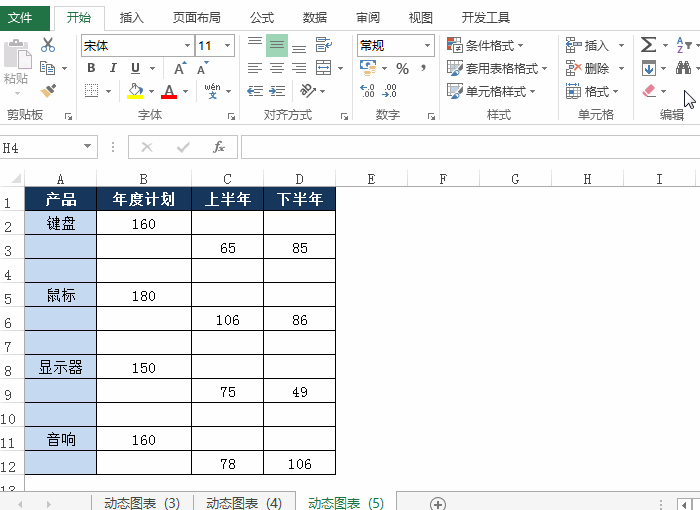The width and height of the screenshot is (700, 510).
Task: Switch to the 开发工具 tab
Action: [x=486, y=18]
